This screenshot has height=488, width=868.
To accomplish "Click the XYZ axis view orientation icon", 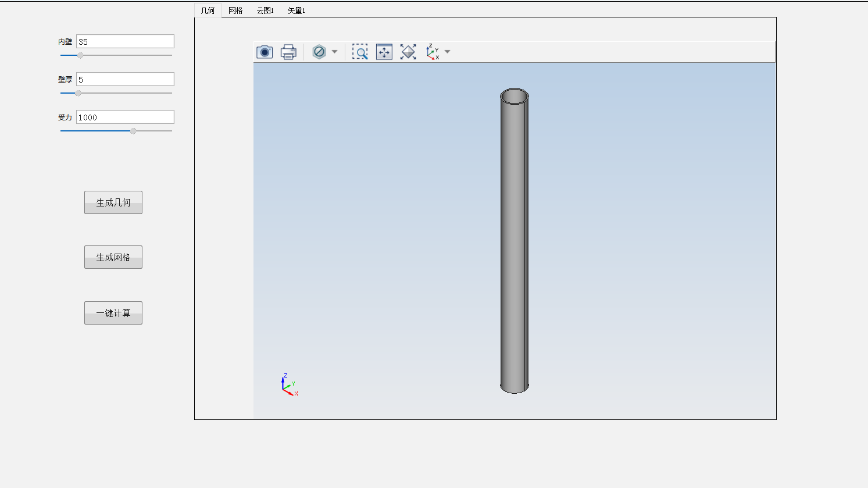I will (x=433, y=52).
